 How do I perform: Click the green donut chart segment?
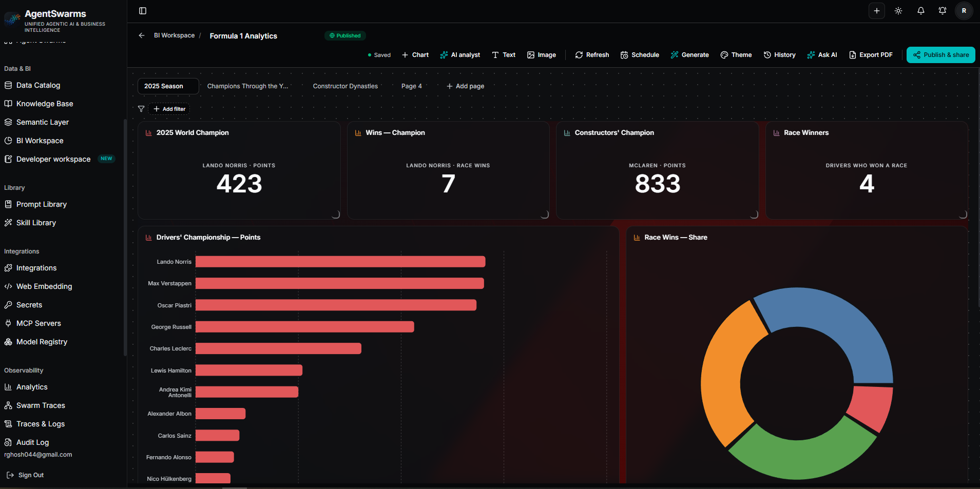click(x=801, y=458)
